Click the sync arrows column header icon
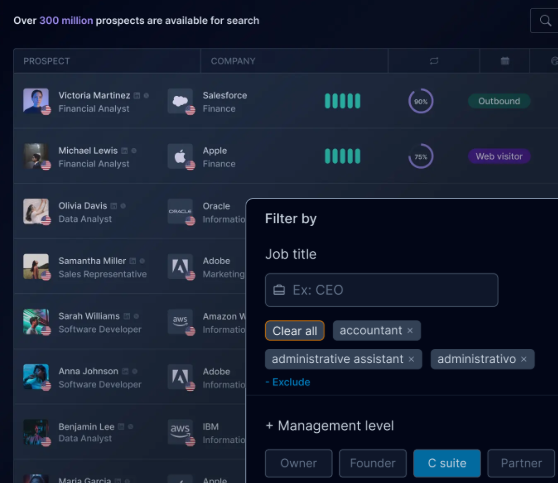The image size is (558, 483). pos(434,61)
